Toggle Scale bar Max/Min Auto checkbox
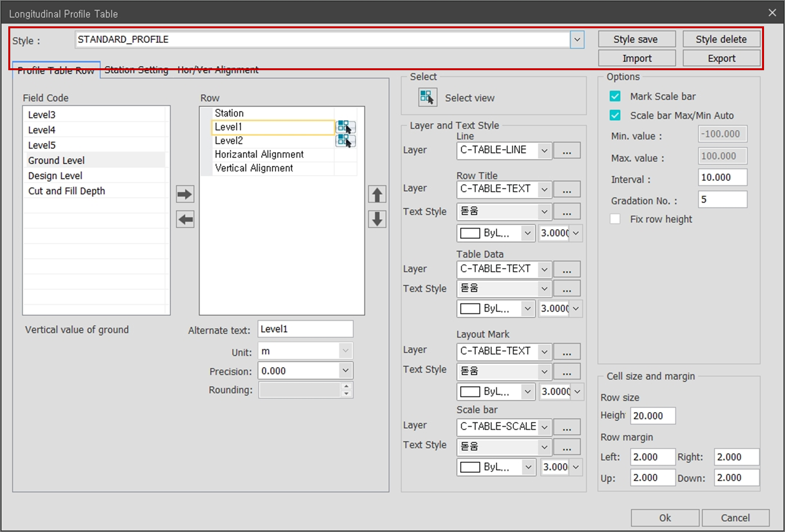Screen dimensions: 785x532 615,116
